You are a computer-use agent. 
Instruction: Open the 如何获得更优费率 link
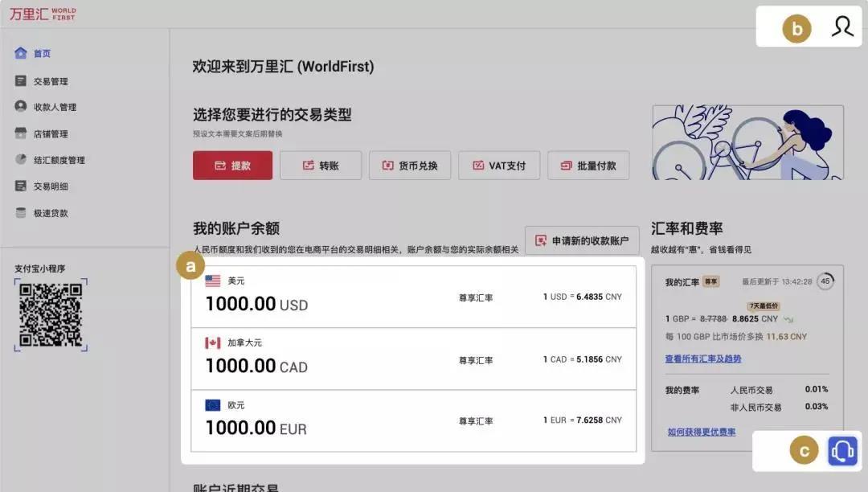pyautogui.click(x=702, y=432)
